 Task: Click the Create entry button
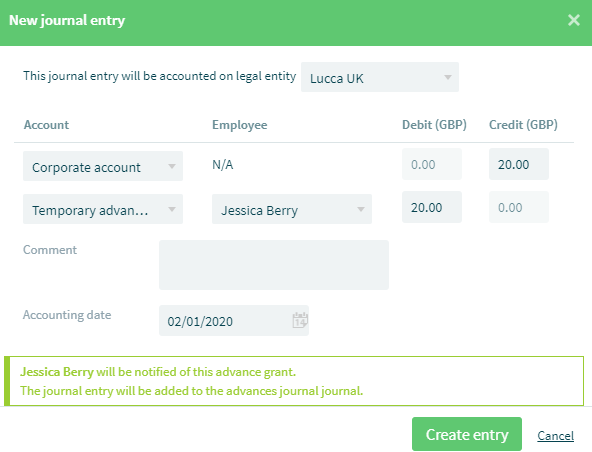pos(467,434)
